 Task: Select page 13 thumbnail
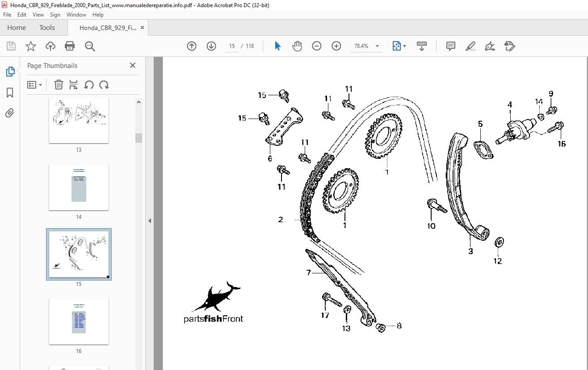point(79,120)
